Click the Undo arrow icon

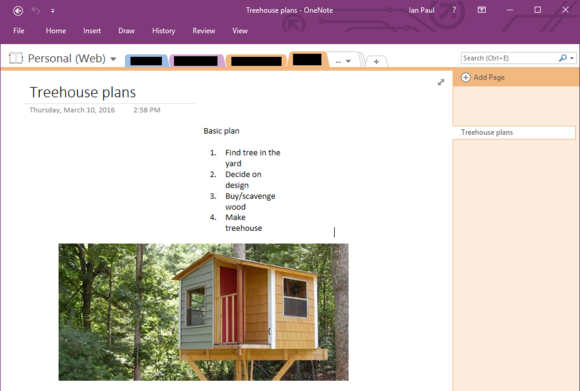coord(36,10)
